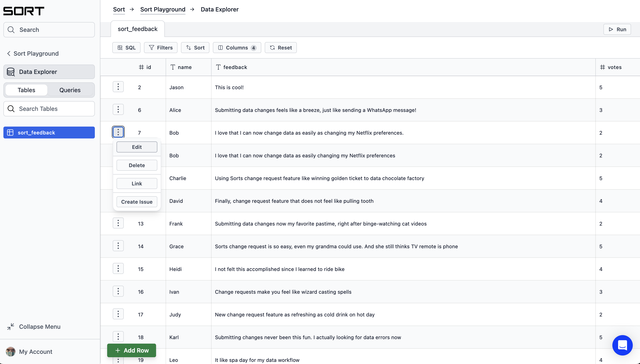Click the three-dot menu for row 7
Image resolution: width=640 pixels, height=364 pixels.
pyautogui.click(x=118, y=133)
